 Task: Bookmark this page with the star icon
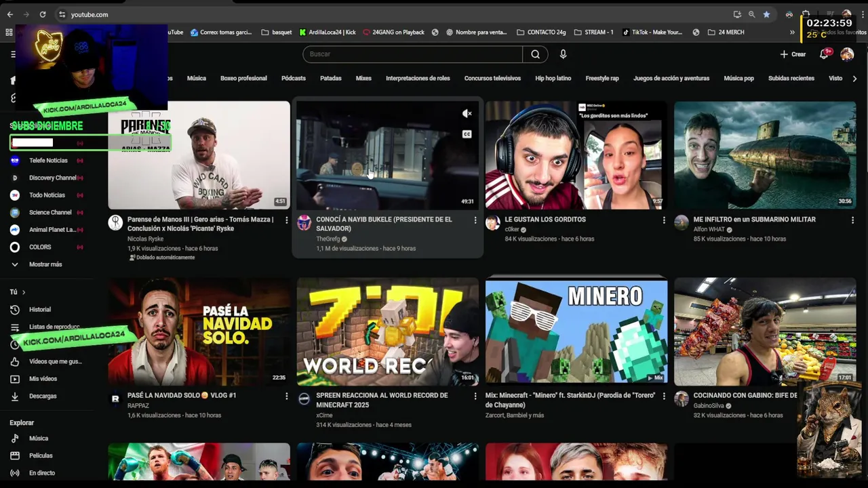[x=766, y=14]
